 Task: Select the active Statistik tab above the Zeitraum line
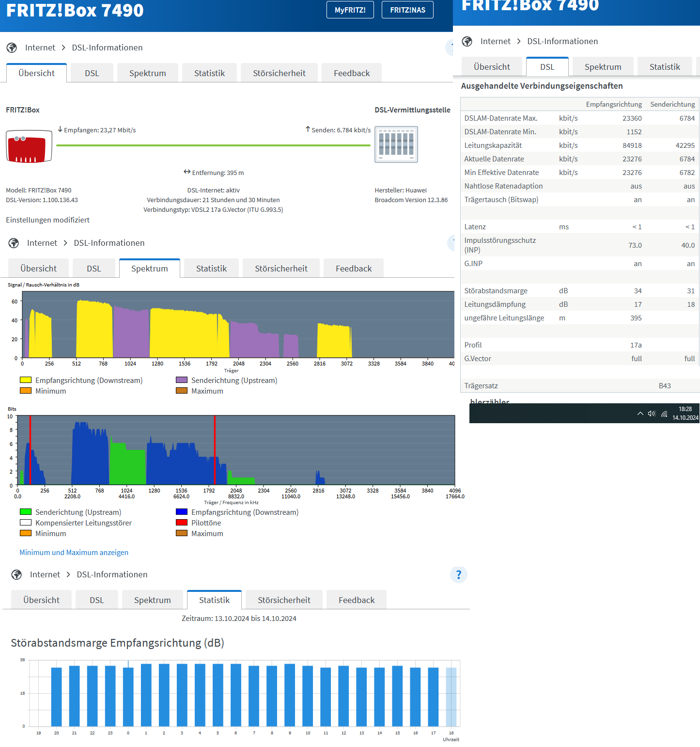click(x=214, y=600)
